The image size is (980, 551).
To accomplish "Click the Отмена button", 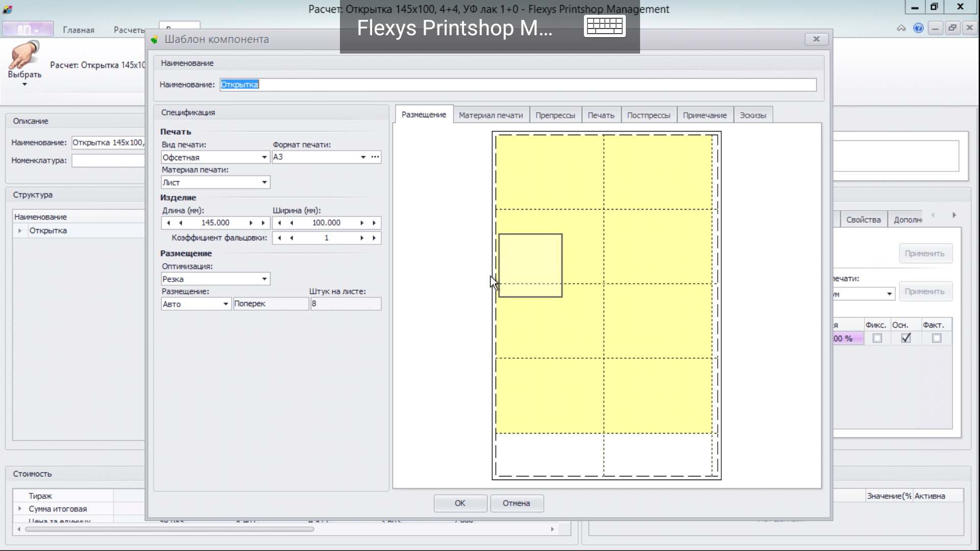I will [x=516, y=503].
